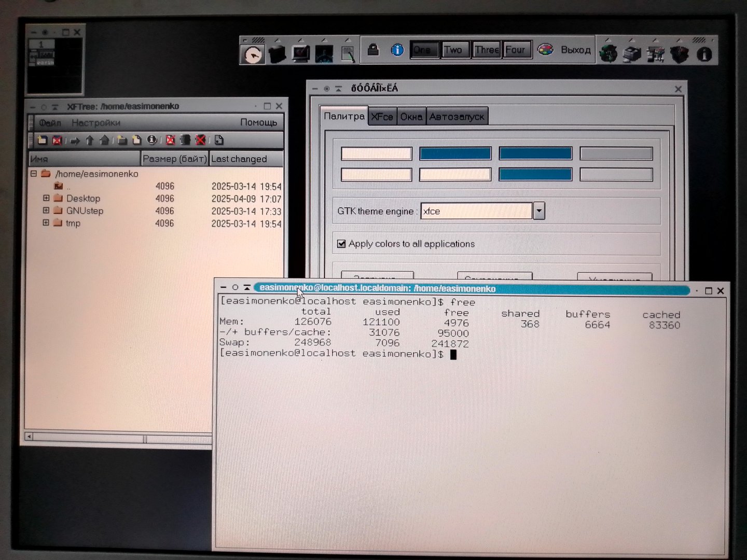Switch to the Автозапуск tab

tap(457, 117)
